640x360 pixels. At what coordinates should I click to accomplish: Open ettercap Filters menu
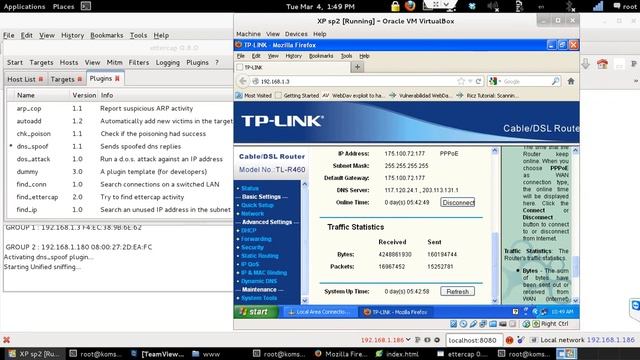[x=139, y=62]
